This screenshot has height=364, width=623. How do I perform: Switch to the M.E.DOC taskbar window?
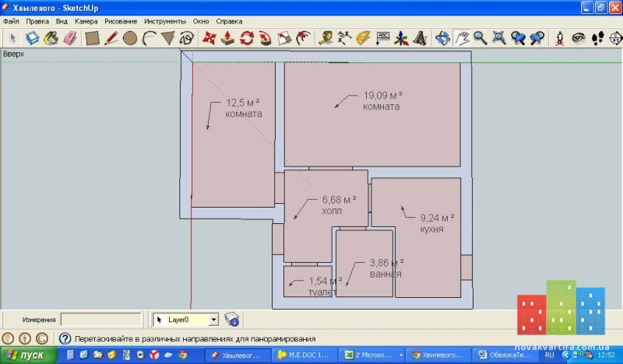(x=304, y=355)
